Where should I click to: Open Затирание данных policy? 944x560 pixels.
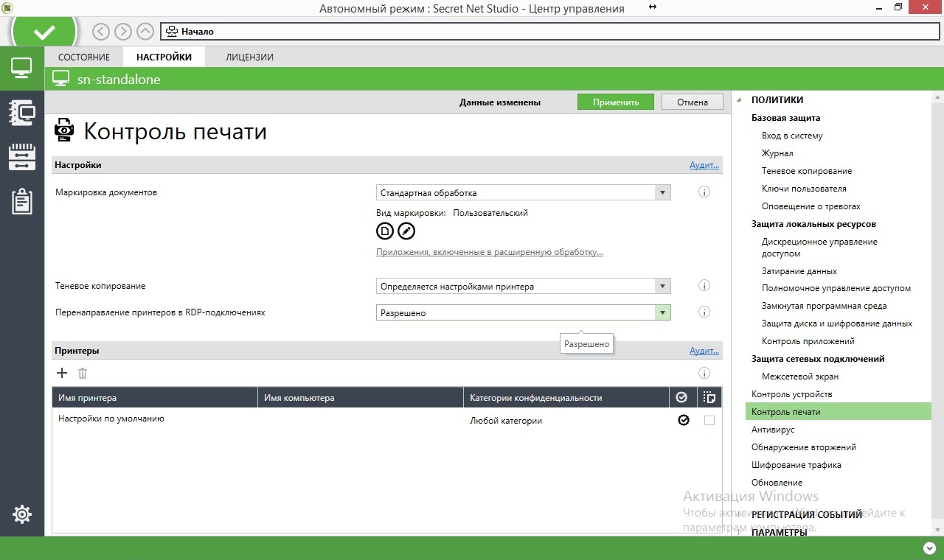[799, 271]
